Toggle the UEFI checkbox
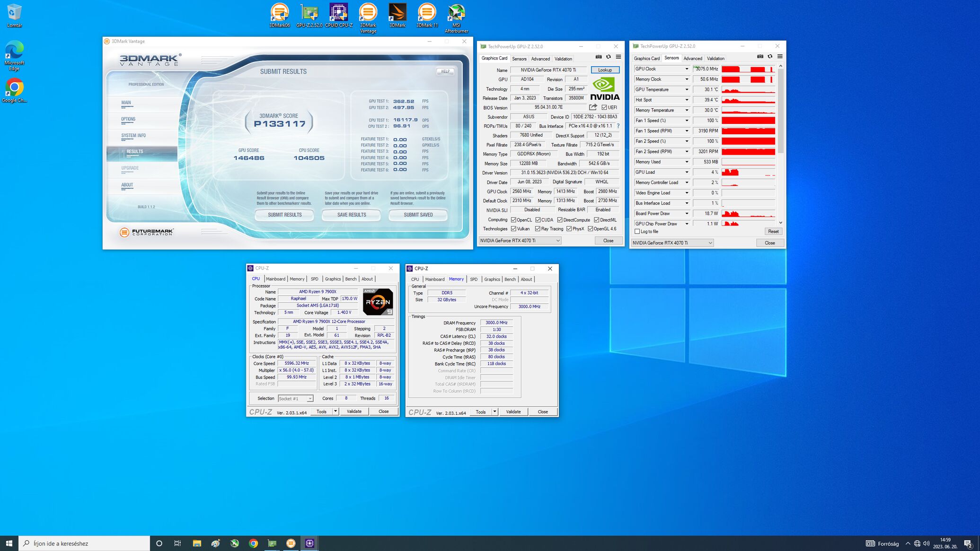 point(604,107)
